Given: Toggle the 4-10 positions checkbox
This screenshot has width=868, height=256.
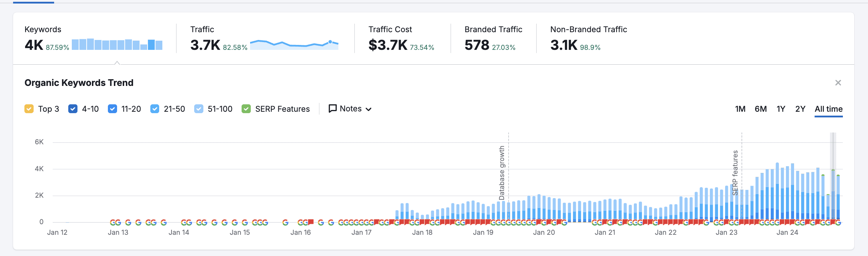Looking at the screenshot, I should (x=73, y=109).
